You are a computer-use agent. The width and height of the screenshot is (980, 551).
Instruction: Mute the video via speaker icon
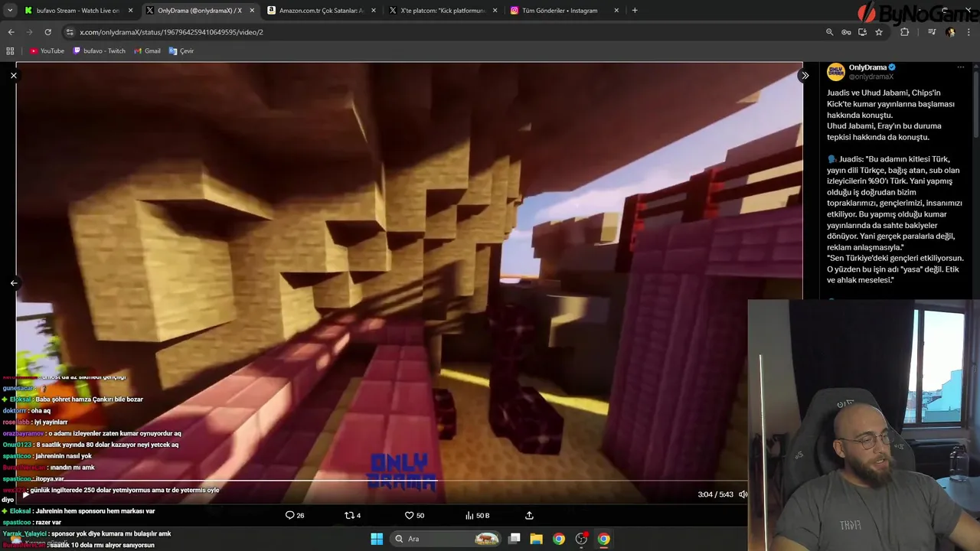pos(743,494)
